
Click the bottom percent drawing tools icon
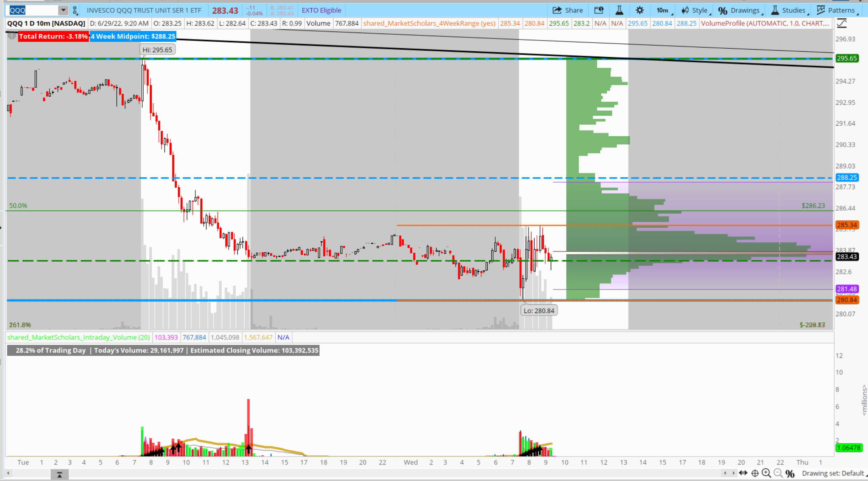point(790,473)
